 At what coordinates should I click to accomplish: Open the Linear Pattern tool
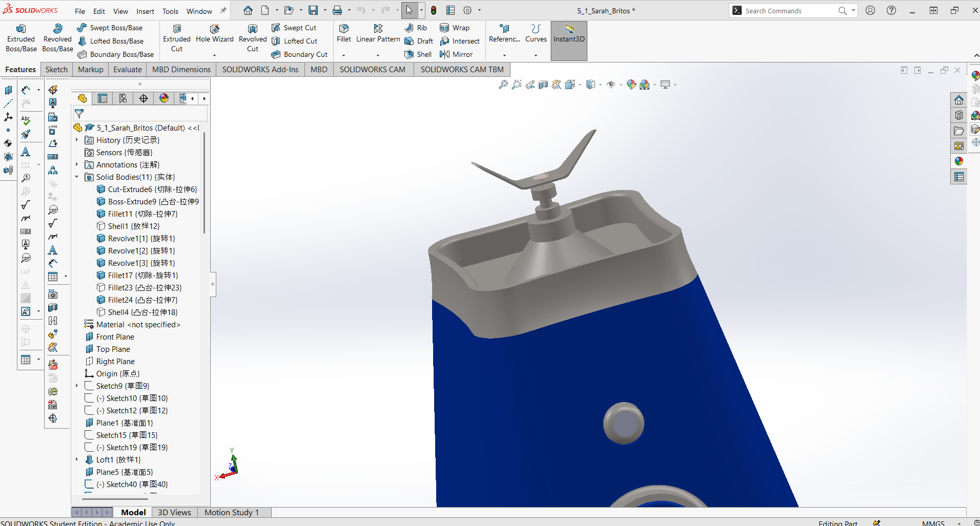tap(378, 34)
